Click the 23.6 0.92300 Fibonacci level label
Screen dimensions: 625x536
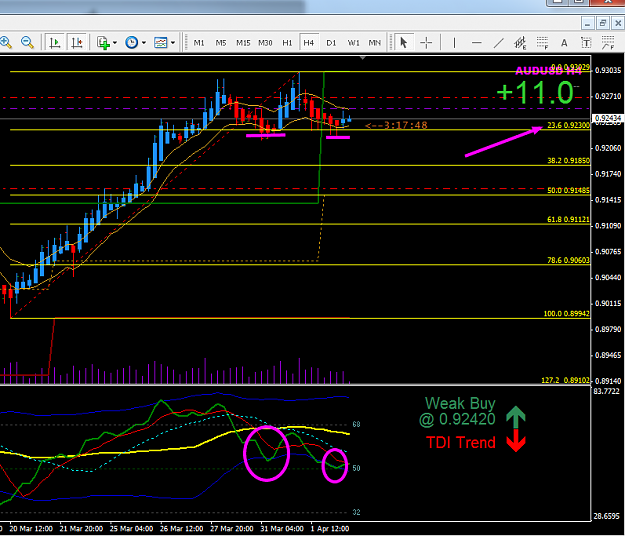568,125
